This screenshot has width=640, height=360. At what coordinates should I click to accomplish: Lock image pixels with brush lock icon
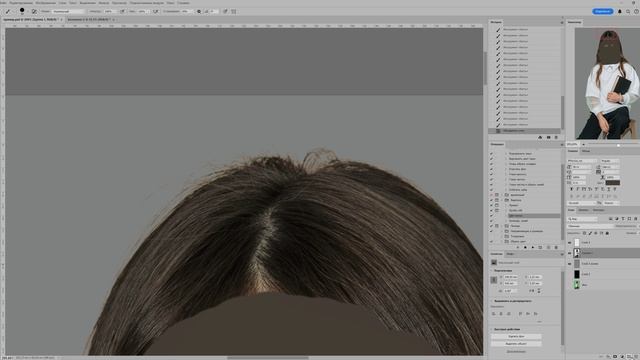click(590, 233)
